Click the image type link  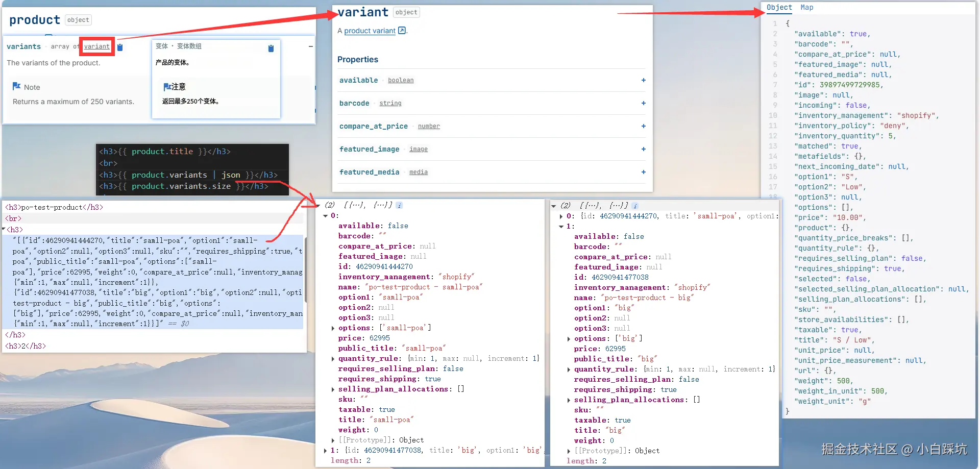click(x=419, y=149)
